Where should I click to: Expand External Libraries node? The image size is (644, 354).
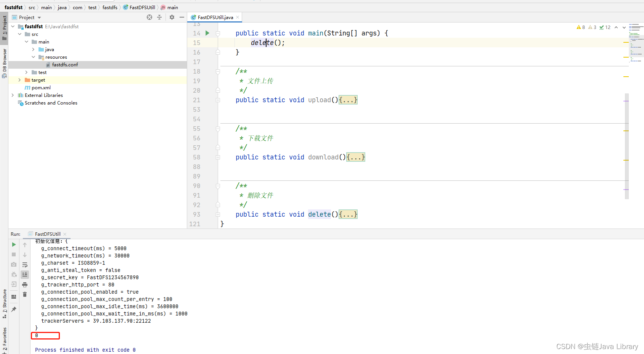(x=13, y=95)
